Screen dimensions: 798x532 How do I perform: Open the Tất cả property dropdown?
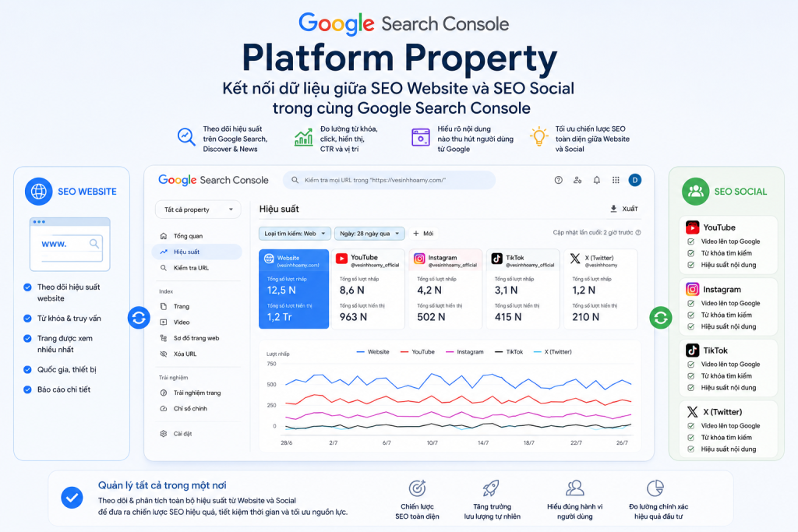pos(198,210)
